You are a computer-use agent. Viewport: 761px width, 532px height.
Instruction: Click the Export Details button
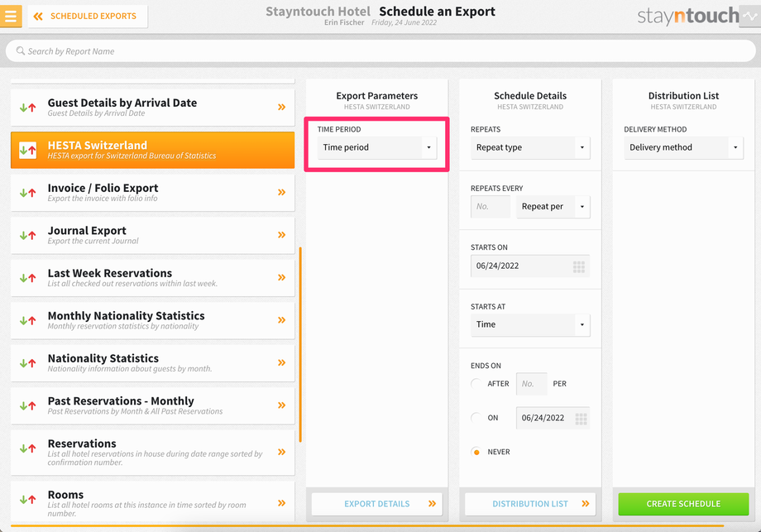pos(377,504)
